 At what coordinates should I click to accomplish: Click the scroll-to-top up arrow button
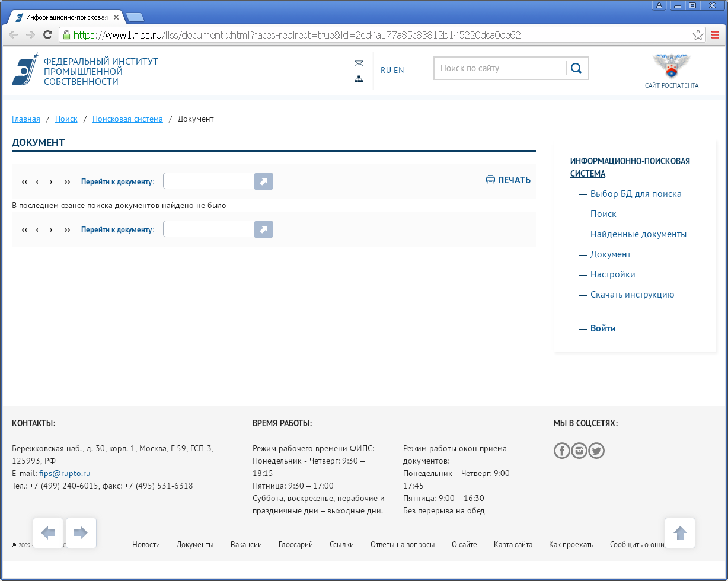pos(680,533)
